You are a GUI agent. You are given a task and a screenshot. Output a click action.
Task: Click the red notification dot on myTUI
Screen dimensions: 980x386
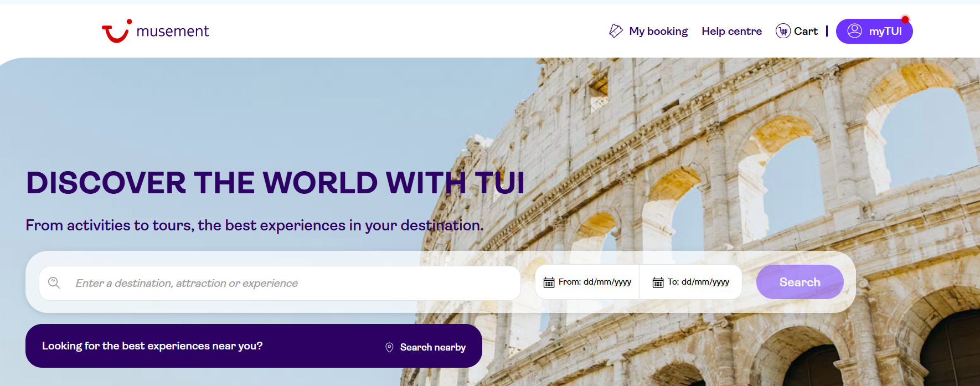point(905,19)
